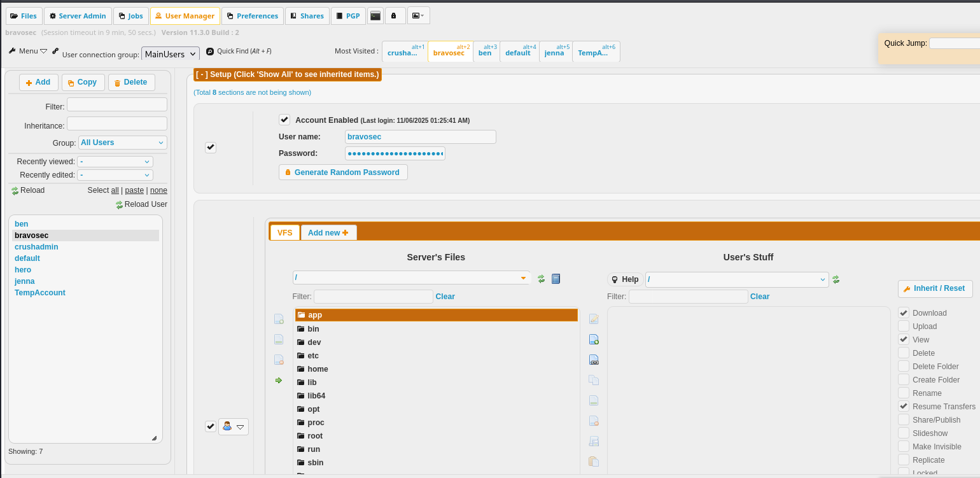Refresh the User's Stuff listing
The width and height of the screenshot is (980, 478).
[836, 279]
